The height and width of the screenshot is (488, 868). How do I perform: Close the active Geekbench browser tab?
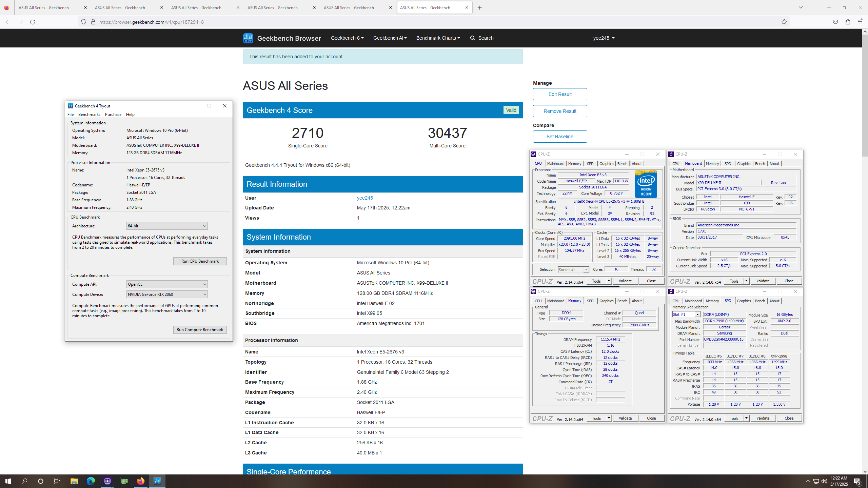(x=467, y=7)
